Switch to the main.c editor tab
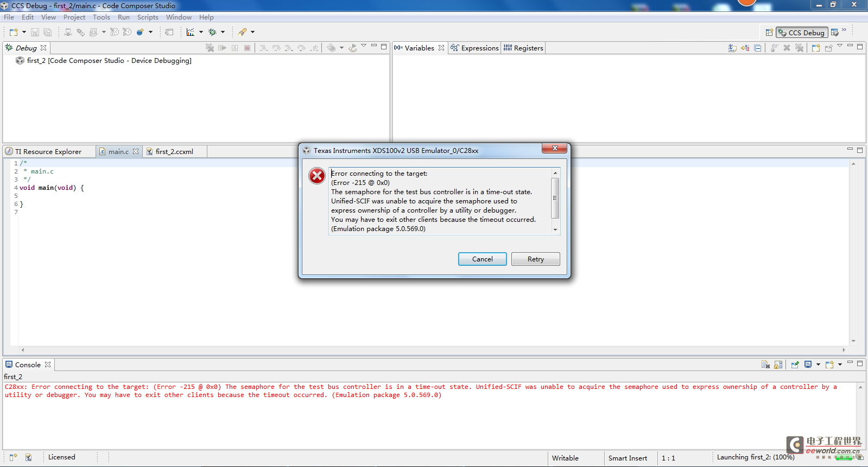868x467 pixels. point(118,152)
